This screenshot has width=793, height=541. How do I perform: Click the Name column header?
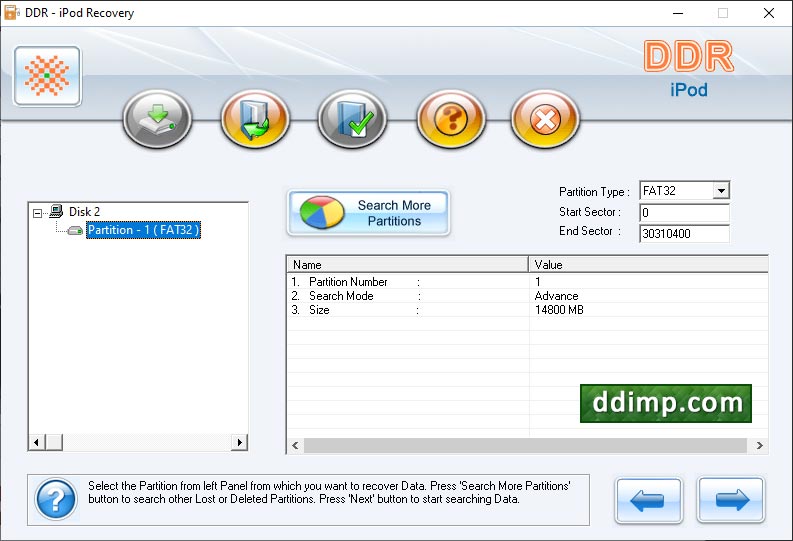[x=408, y=264]
